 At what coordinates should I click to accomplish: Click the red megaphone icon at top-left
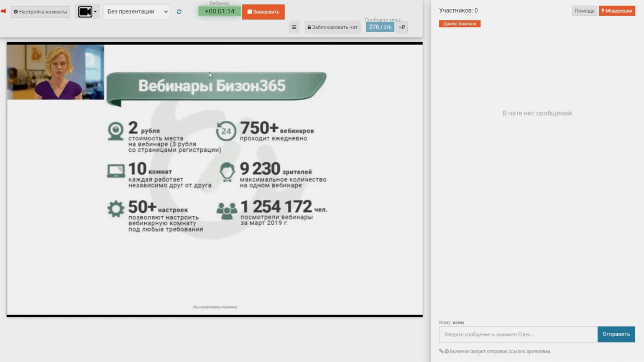[x=3, y=11]
